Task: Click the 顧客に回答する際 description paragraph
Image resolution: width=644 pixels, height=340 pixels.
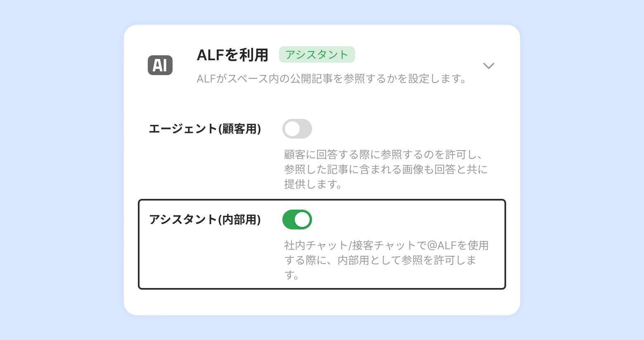Action: point(386,169)
